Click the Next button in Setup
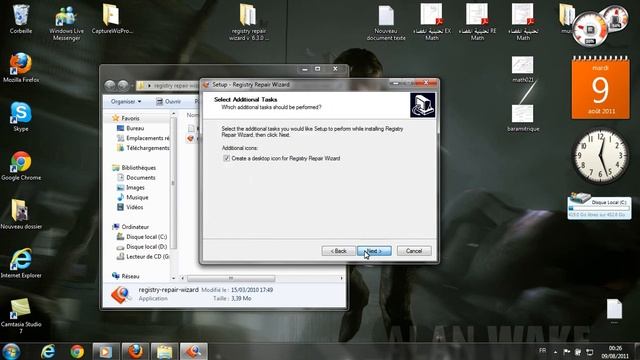The width and height of the screenshot is (640, 360). (x=374, y=251)
